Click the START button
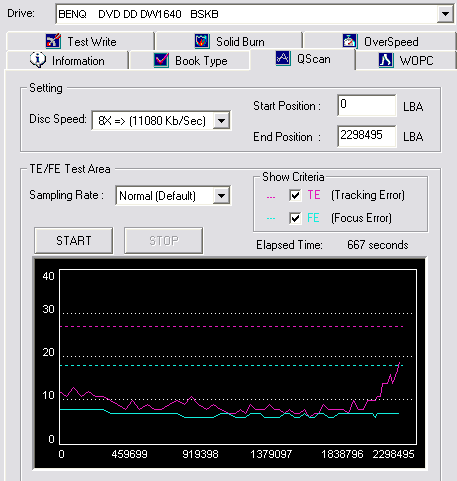 [74, 241]
